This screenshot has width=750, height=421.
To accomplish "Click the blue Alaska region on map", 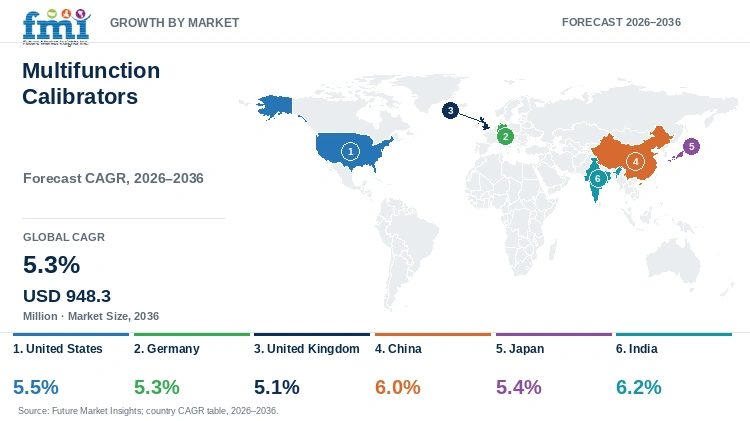I will [275, 106].
